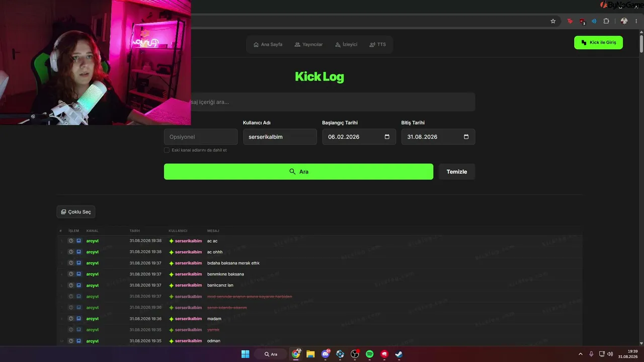Image resolution: width=644 pixels, height=362 pixels.
Task: Click the blue image icon on the "ac ac" row
Action: (x=78, y=241)
